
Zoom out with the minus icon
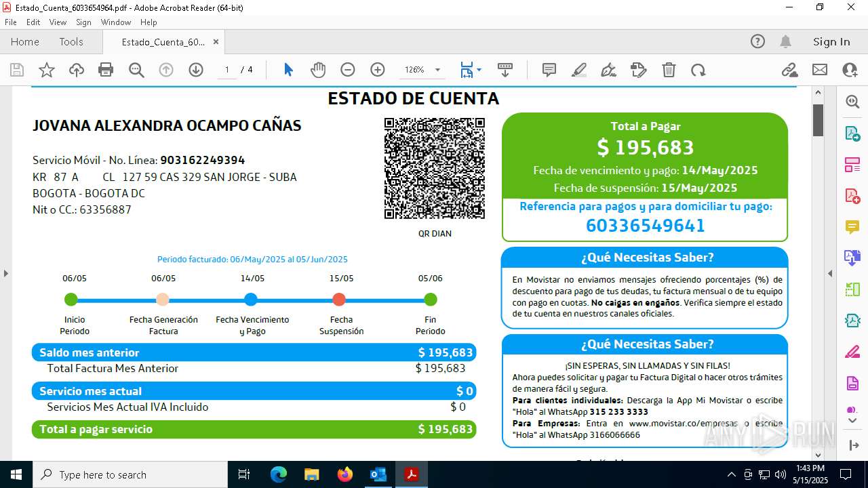pos(348,70)
